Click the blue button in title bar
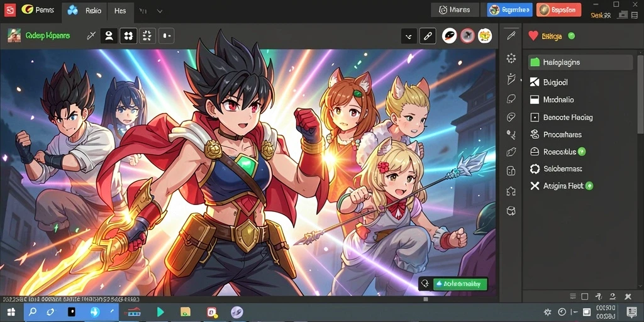The image size is (644, 322). (509, 10)
